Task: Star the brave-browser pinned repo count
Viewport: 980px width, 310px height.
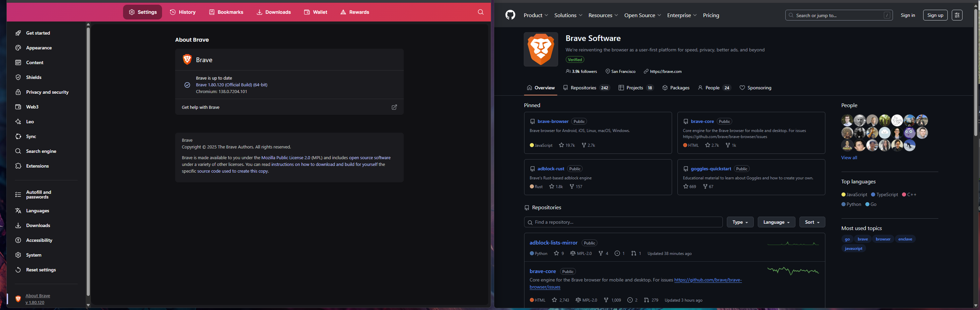Action: point(567,145)
